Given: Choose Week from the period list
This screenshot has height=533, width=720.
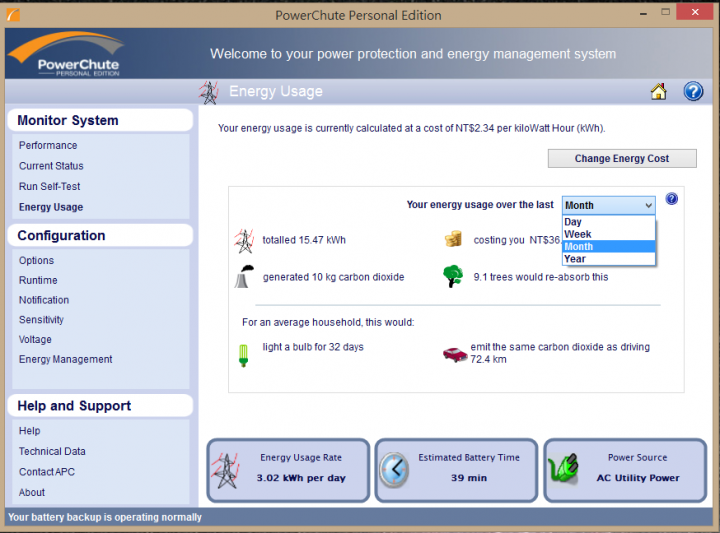Looking at the screenshot, I should (608, 234).
